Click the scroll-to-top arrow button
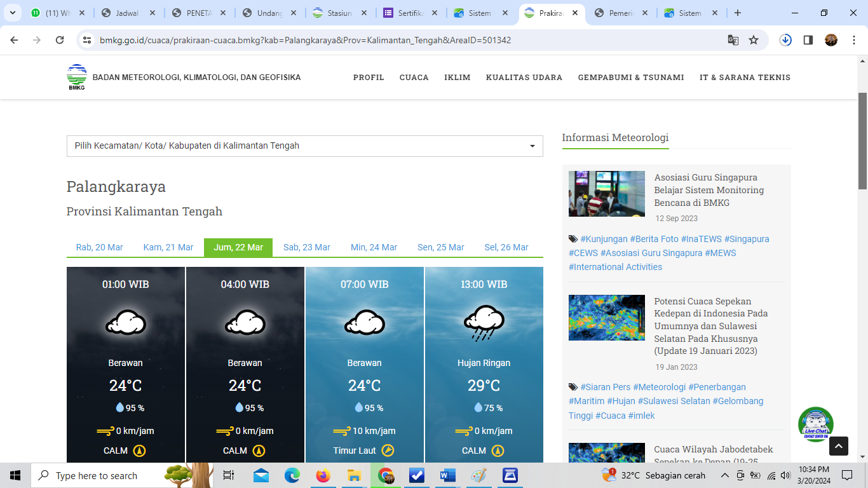This screenshot has height=488, width=868. click(839, 446)
